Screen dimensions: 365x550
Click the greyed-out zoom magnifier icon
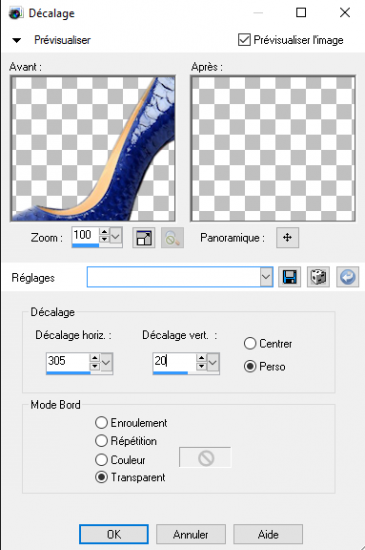172,238
